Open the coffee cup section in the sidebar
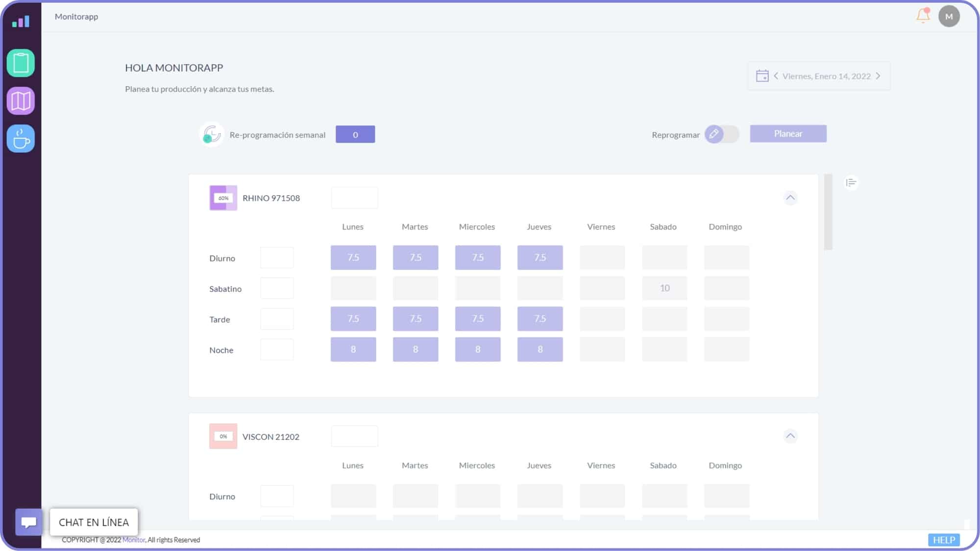 (x=21, y=139)
